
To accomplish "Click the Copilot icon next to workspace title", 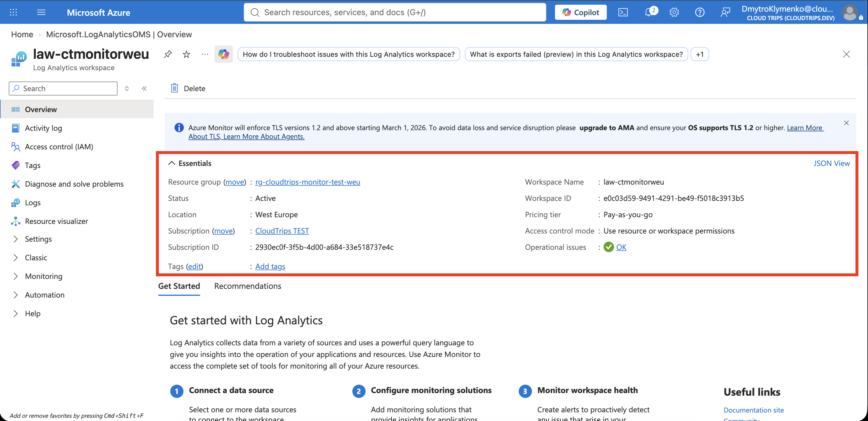I will (x=223, y=54).
